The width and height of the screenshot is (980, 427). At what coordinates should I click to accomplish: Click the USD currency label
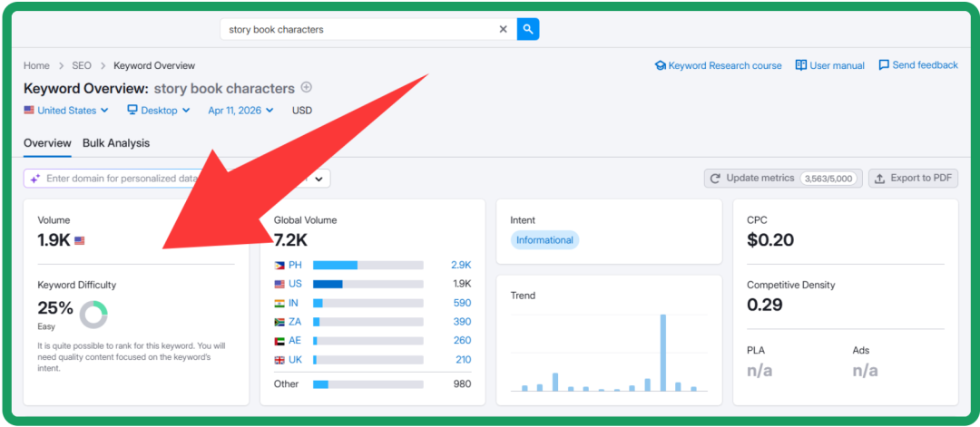tap(302, 111)
